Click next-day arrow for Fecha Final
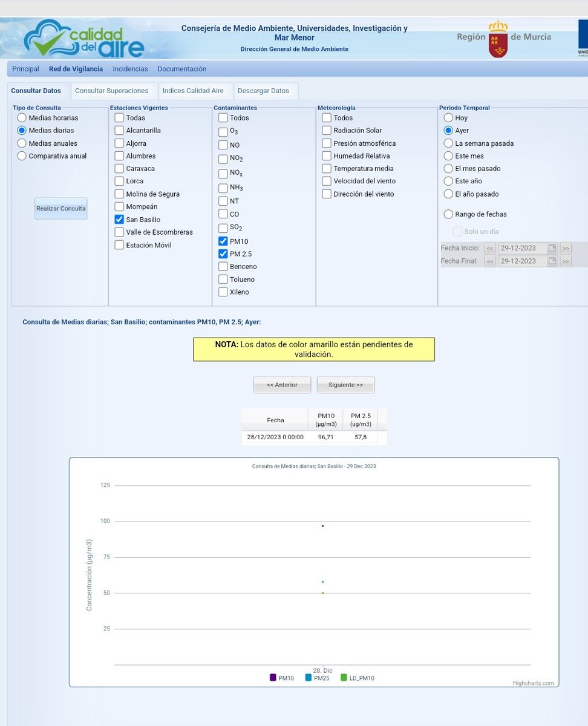 [566, 261]
